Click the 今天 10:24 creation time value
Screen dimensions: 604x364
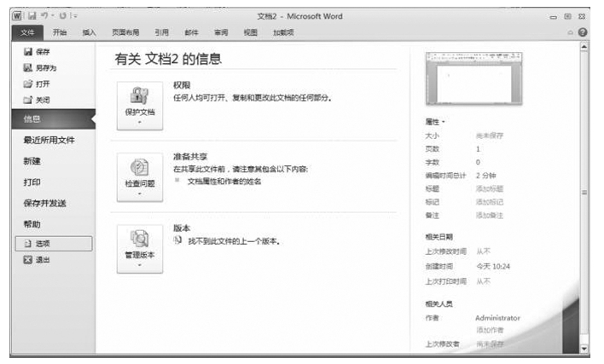point(493,266)
